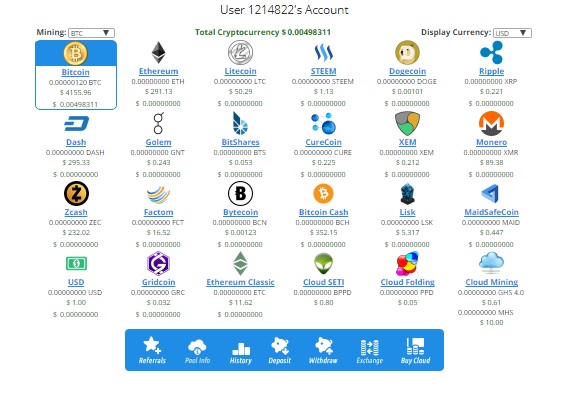Viewport: 582px width, 402px height.
Task: Open the STEEM text link
Action: tap(324, 71)
